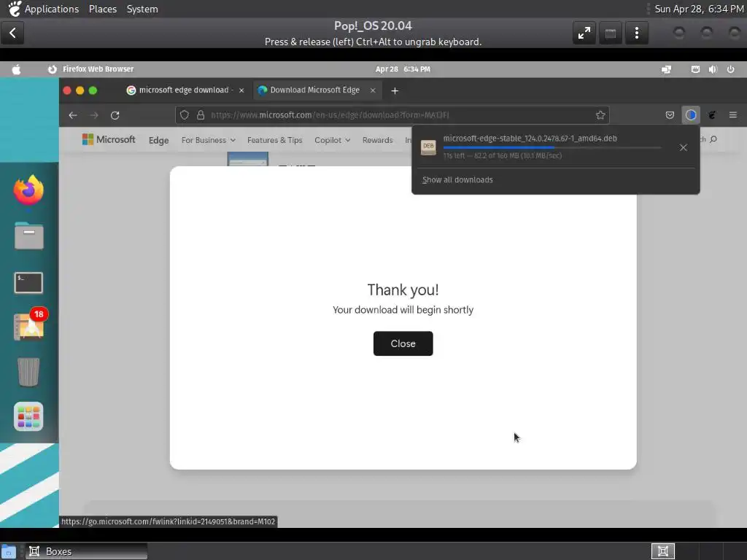Click the taskbar workspace window switcher icon

click(662, 551)
